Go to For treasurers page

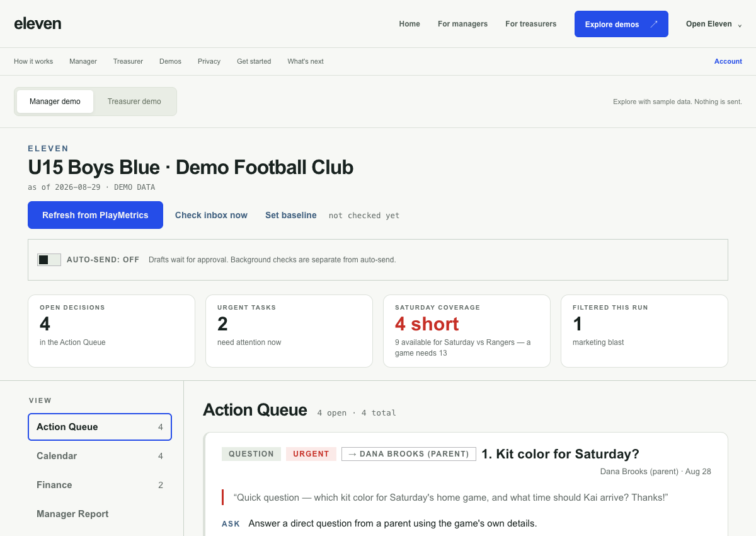coord(530,24)
